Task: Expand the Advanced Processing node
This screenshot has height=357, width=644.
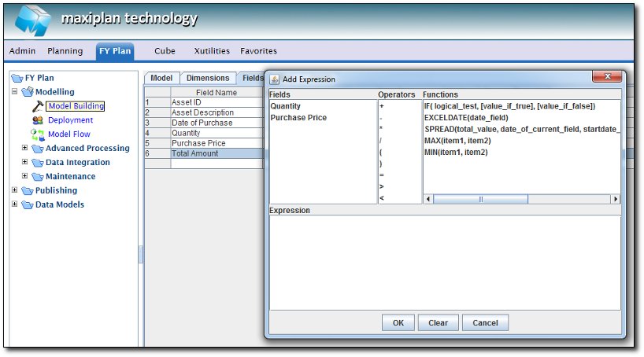Action: click(24, 148)
